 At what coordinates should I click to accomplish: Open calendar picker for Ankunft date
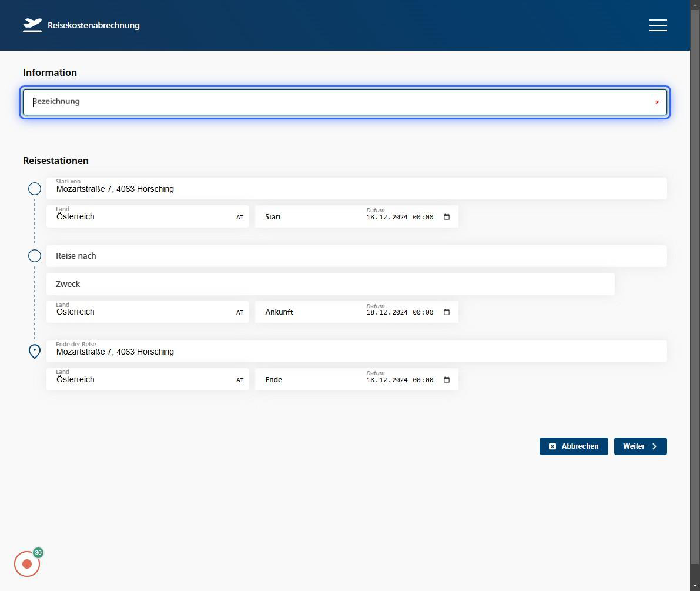click(447, 312)
